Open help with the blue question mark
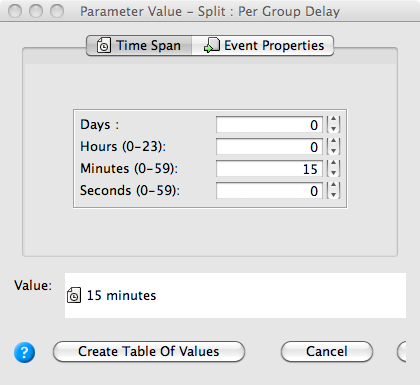420x385 pixels. coord(24,352)
